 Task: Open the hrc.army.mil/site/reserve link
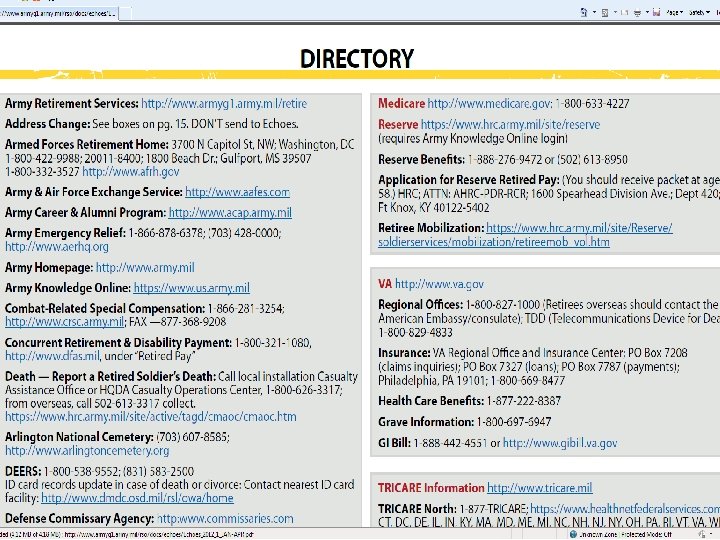[511, 124]
